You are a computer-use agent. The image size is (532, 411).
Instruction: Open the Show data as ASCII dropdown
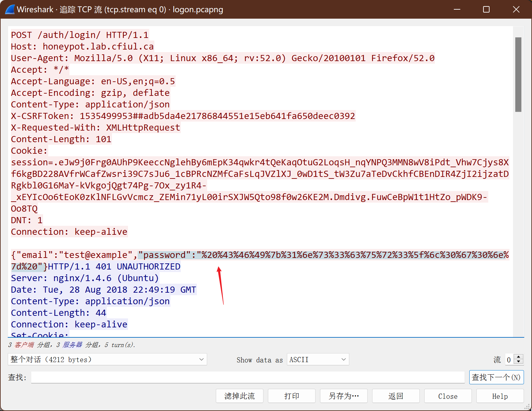pyautogui.click(x=318, y=359)
